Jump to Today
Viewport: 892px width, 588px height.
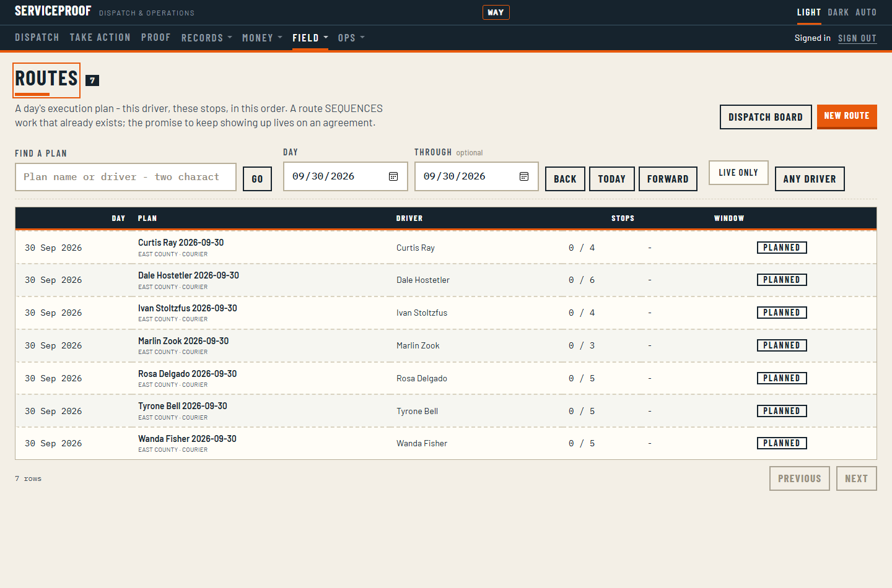612,179
